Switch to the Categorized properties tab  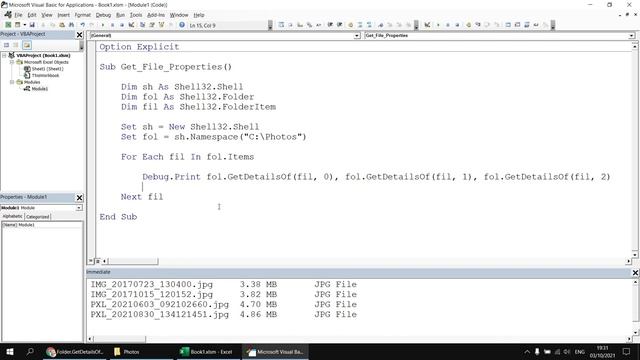(38, 217)
